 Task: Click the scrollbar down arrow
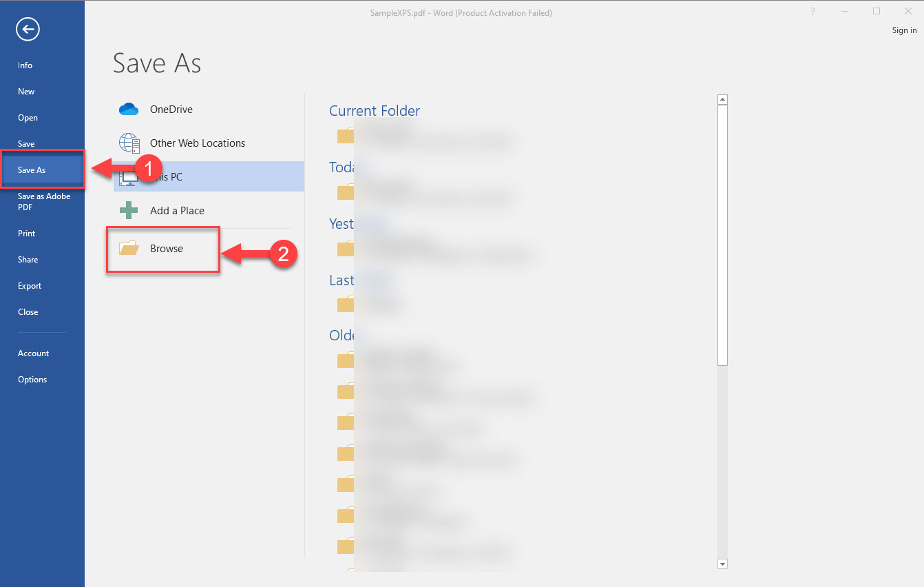click(x=722, y=564)
